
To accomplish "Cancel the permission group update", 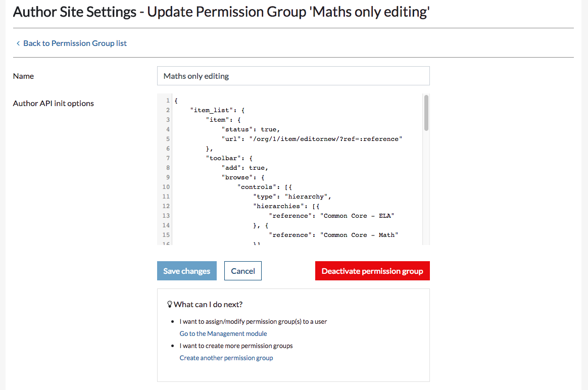I will (x=242, y=271).
